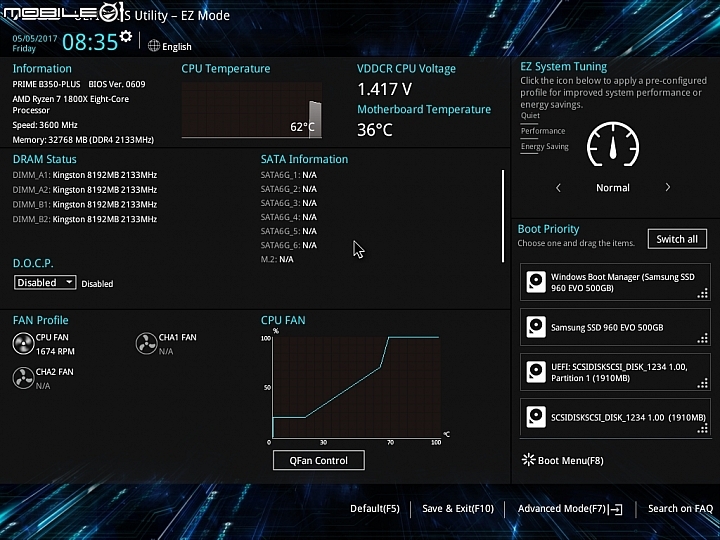Click the CHA2 FAN fan icon
The image size is (720, 540).
[23, 378]
